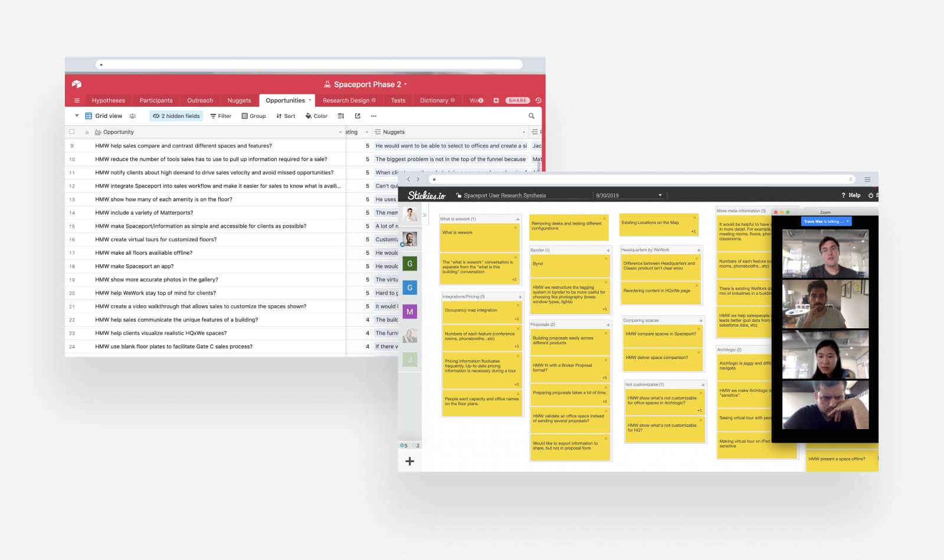Toggle the 2 hidden fields control
The image size is (944, 560).
point(176,116)
